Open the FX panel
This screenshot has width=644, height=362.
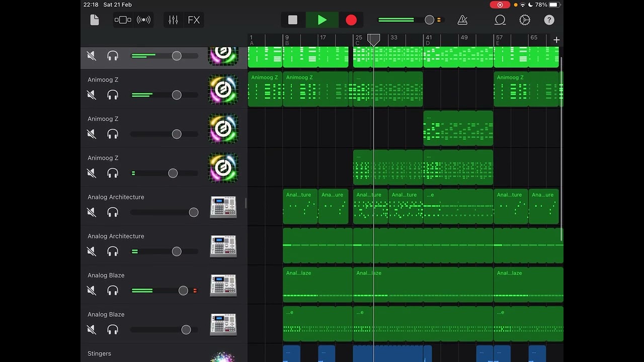(x=194, y=20)
